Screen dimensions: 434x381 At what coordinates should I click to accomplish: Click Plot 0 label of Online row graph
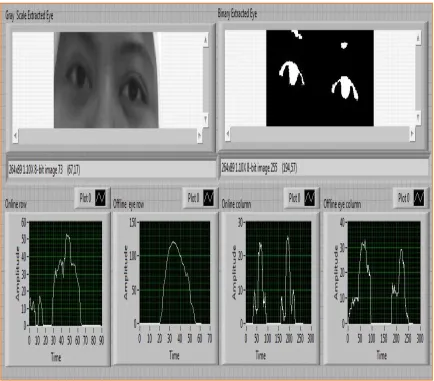coord(85,198)
